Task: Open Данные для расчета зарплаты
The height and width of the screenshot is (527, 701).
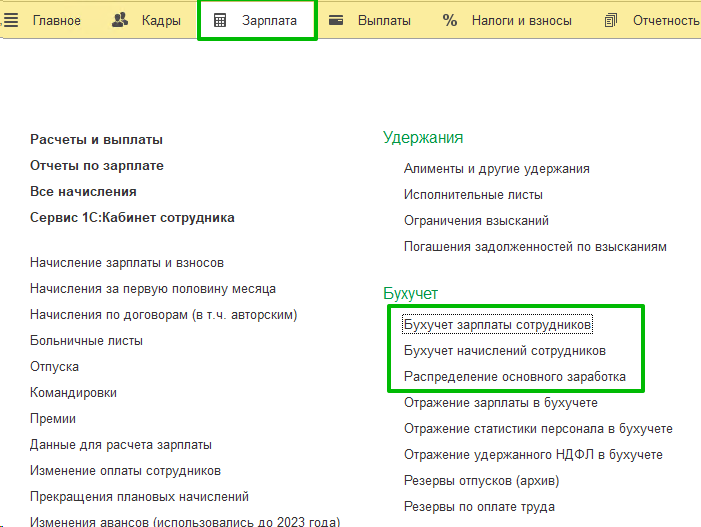Action: click(x=121, y=445)
